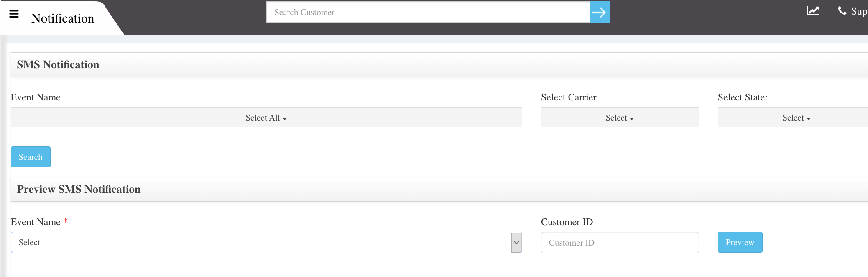Click the Select Carrier label
This screenshot has height=277, width=868.
[569, 97]
